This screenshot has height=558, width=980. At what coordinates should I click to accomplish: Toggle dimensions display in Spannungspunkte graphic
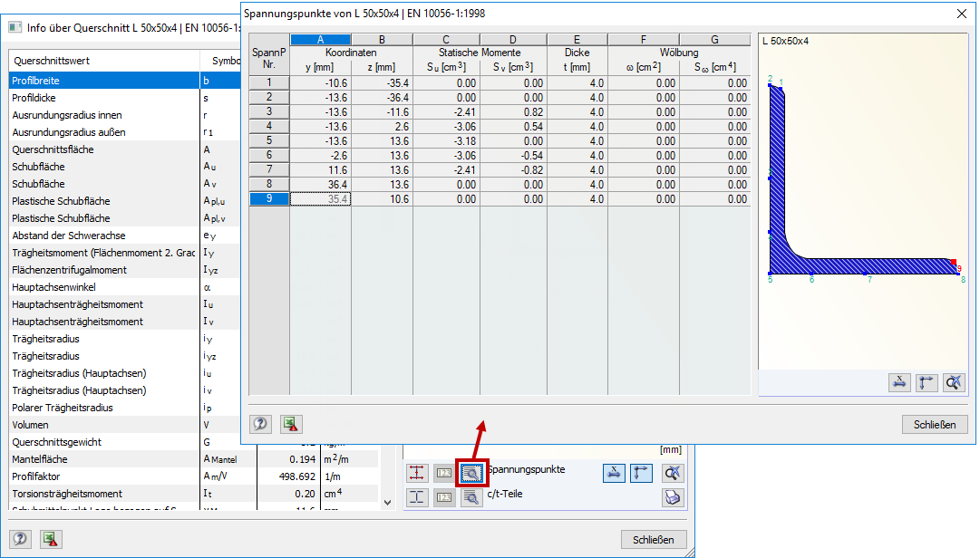(899, 382)
